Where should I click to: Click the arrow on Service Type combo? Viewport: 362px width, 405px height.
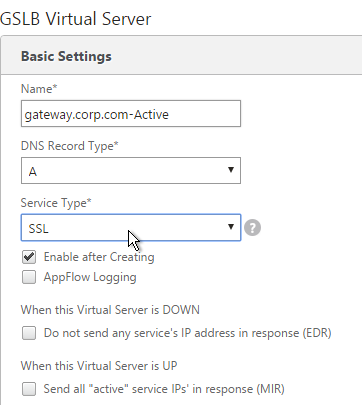pyautogui.click(x=231, y=227)
